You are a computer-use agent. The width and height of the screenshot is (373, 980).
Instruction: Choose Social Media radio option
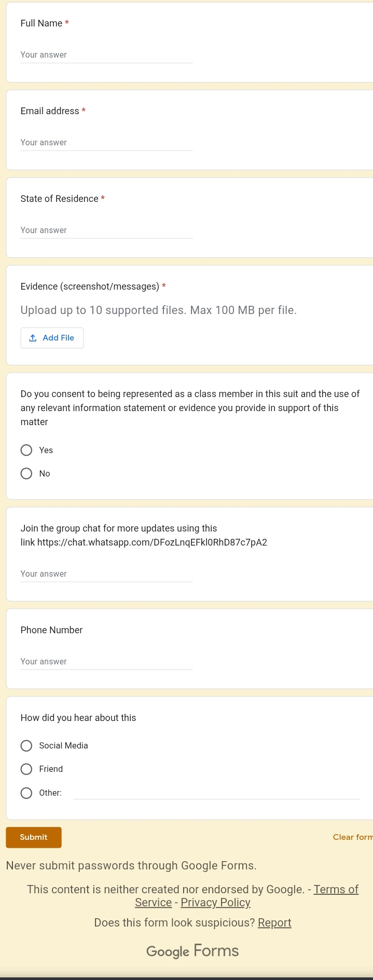pyautogui.click(x=26, y=746)
